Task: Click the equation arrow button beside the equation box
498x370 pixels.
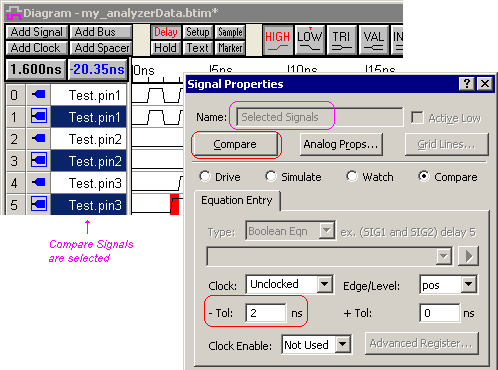Action: pos(469,256)
